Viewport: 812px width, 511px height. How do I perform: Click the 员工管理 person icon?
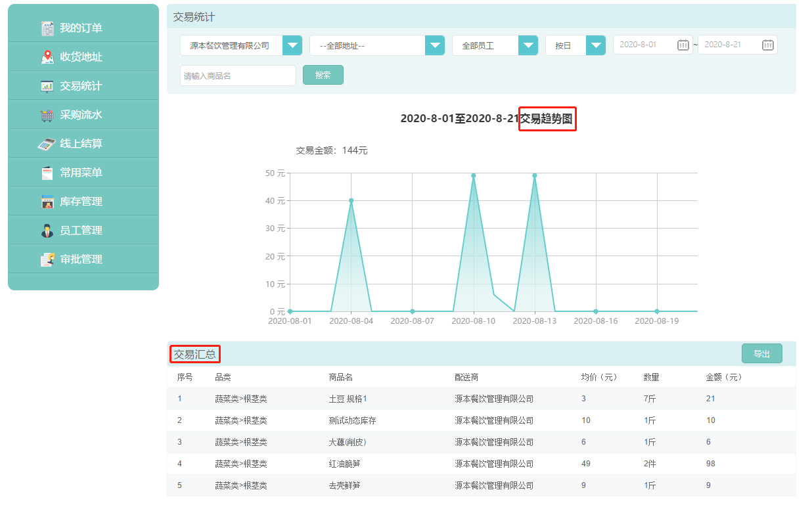tap(47, 230)
